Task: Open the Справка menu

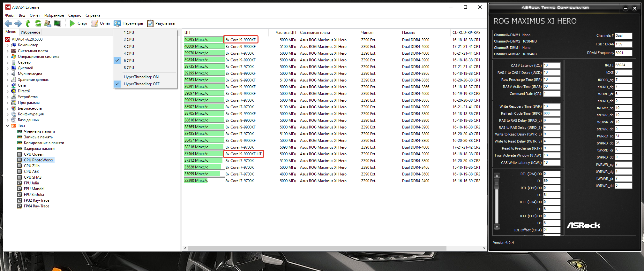Action: click(93, 15)
